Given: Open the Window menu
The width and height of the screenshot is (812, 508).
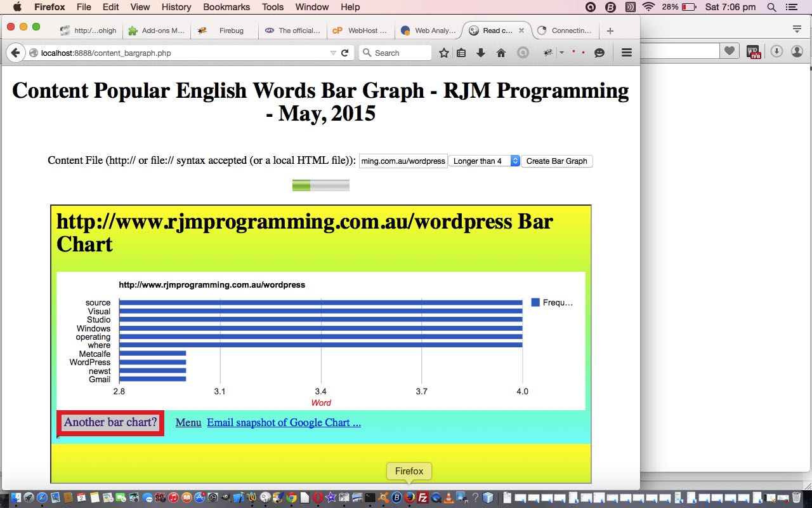Looking at the screenshot, I should [312, 7].
